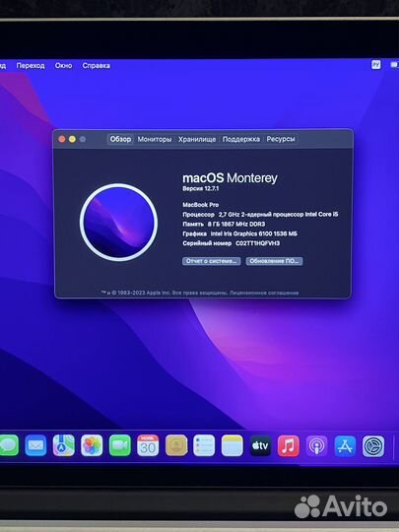Open the App Store in the Dock

pyautogui.click(x=345, y=446)
